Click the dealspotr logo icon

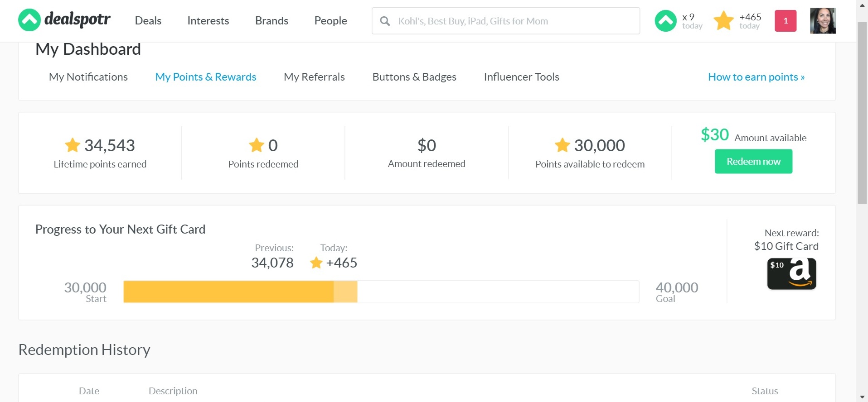29,20
